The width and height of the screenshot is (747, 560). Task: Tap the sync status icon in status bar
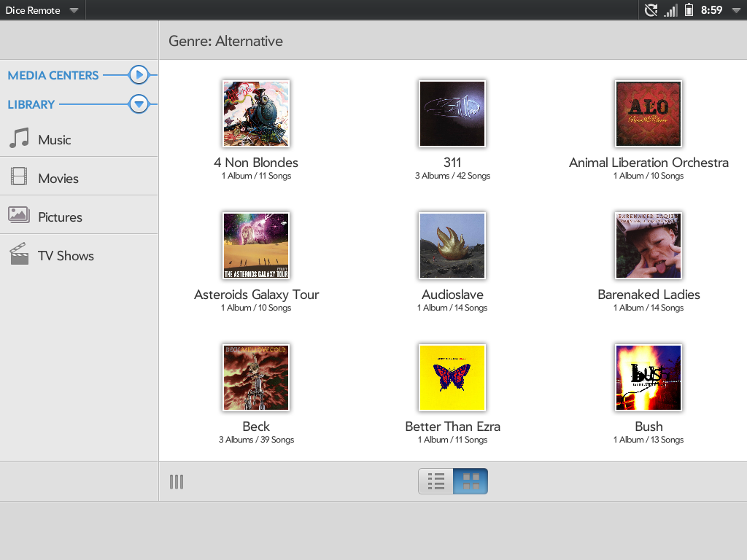pos(651,10)
